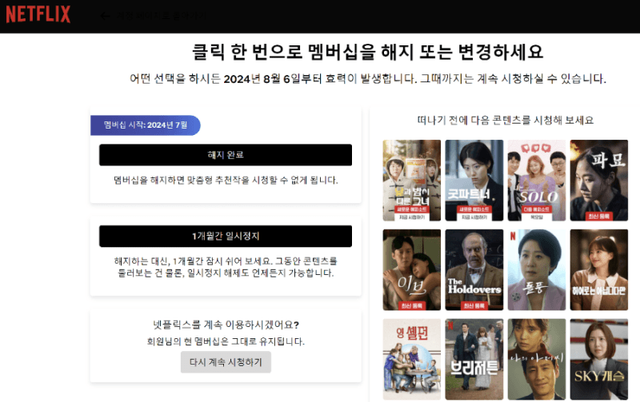640x402 pixels.
Task: Open the 낮과 밤이 다른 그녀 poster
Action: point(411,179)
